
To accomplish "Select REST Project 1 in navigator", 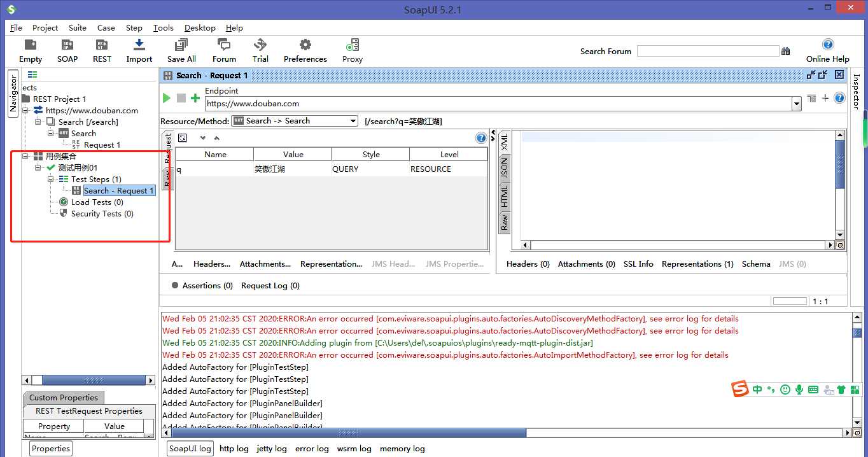I will pos(59,99).
